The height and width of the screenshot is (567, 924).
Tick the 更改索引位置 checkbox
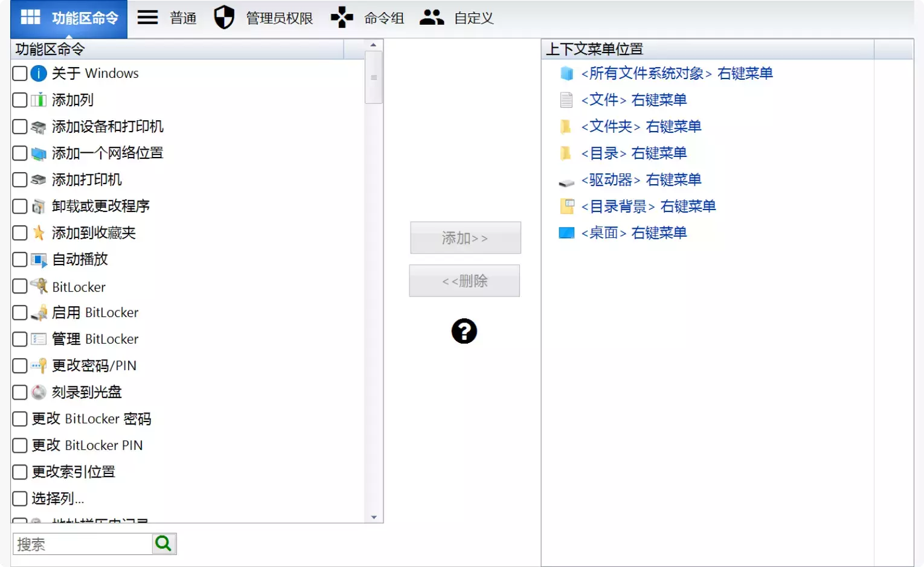coord(19,472)
